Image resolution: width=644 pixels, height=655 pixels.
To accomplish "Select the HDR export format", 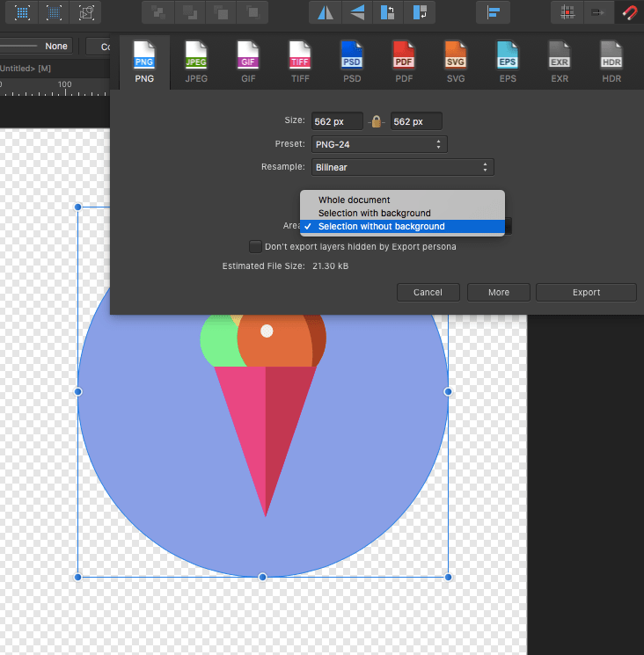I will [611, 62].
